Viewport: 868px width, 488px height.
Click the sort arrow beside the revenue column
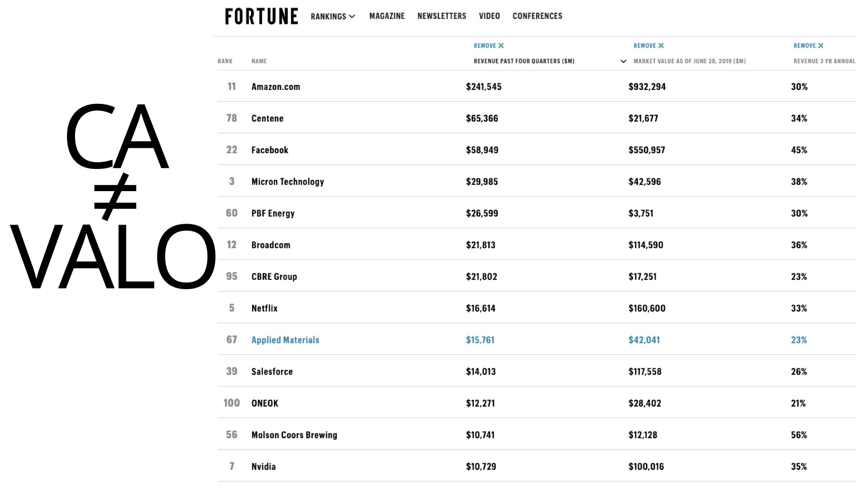tap(623, 61)
